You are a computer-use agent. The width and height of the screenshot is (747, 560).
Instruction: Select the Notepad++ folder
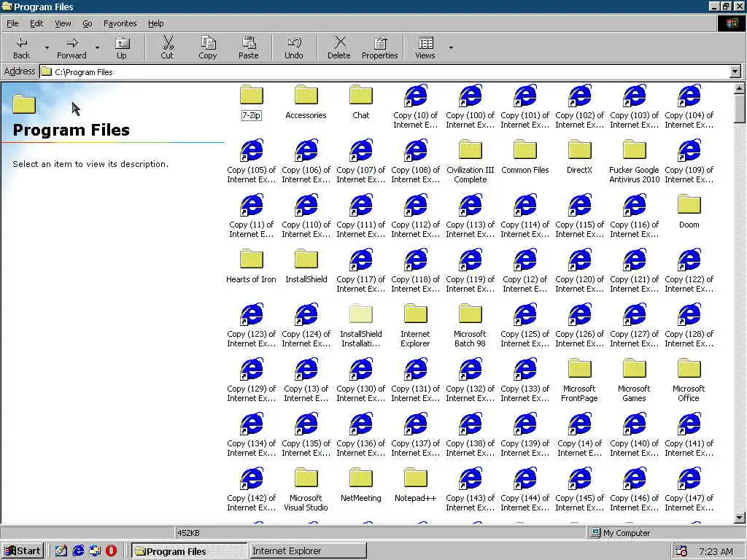pos(415,485)
